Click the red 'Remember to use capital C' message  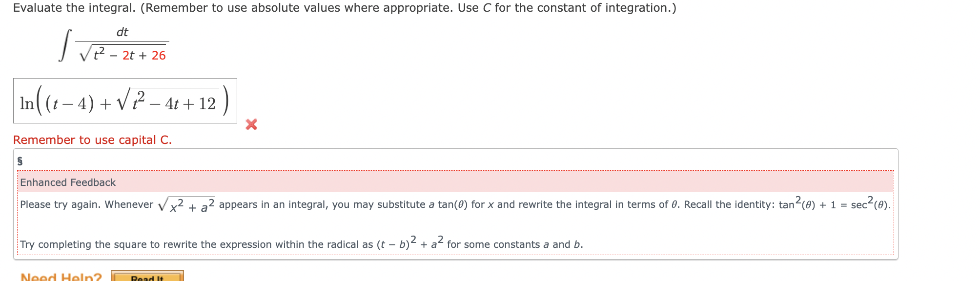click(92, 140)
